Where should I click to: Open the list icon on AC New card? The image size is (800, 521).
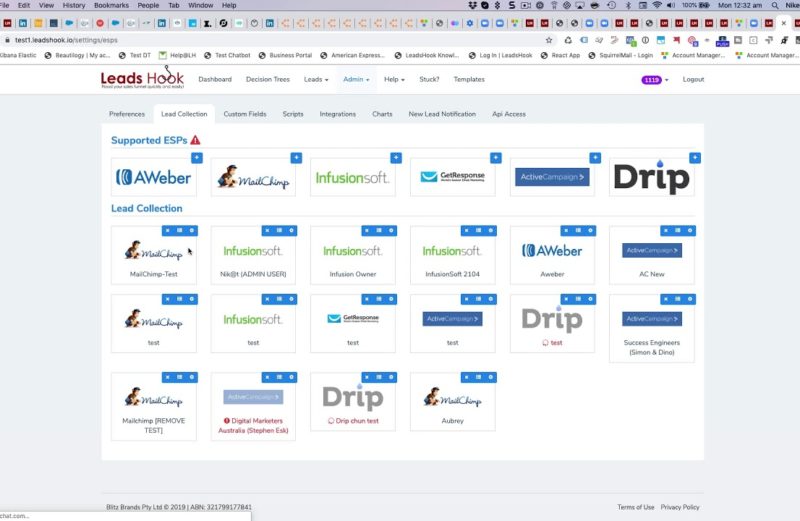click(x=678, y=231)
